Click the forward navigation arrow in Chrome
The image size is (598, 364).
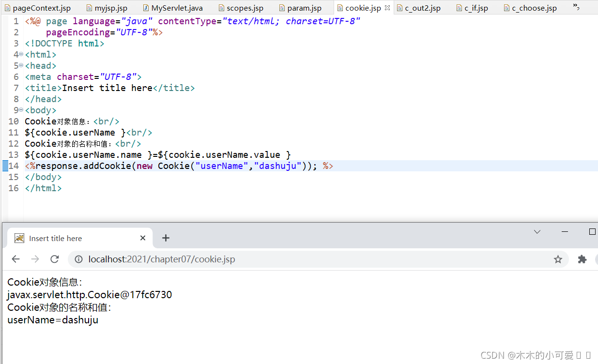(x=35, y=259)
